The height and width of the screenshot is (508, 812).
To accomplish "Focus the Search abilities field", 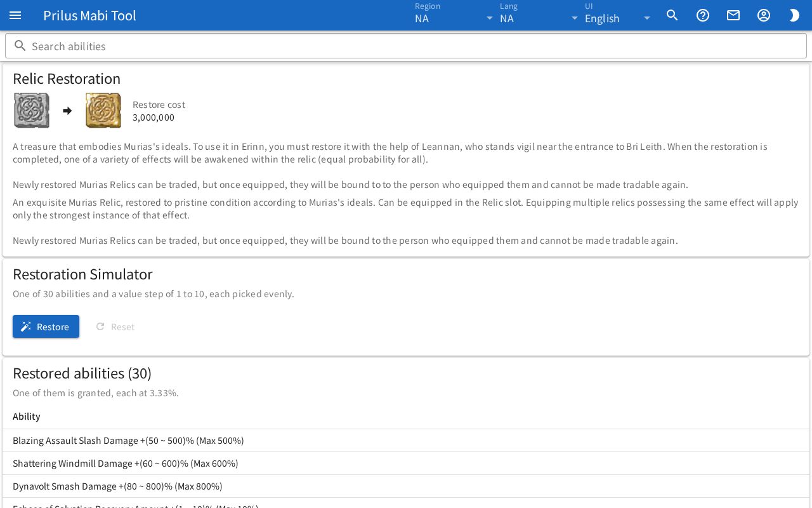I will (406, 46).
